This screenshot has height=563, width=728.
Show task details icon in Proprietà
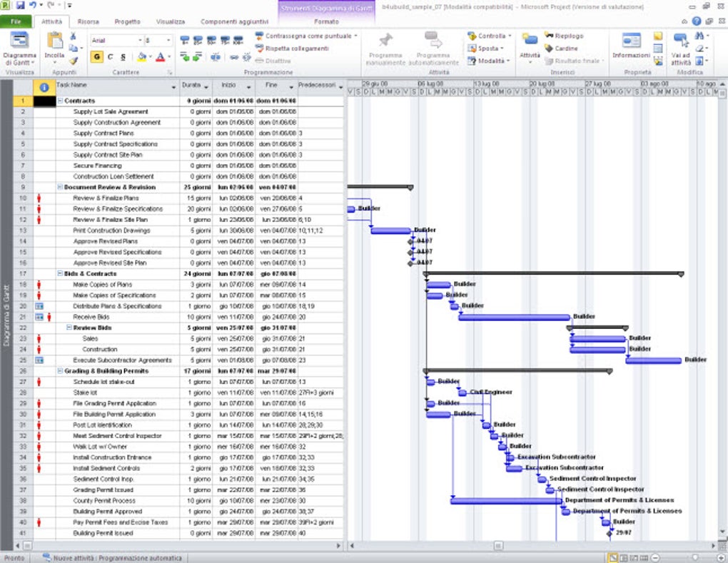658,49
